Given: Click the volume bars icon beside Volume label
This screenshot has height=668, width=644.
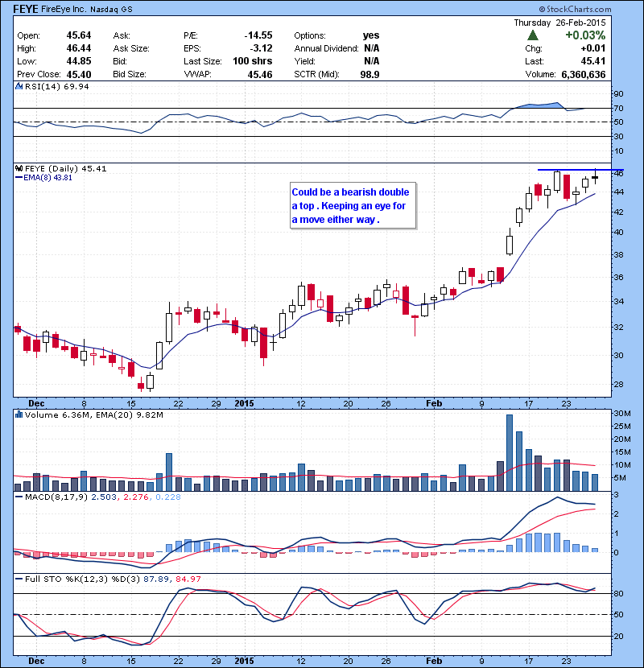Looking at the screenshot, I should point(19,414).
